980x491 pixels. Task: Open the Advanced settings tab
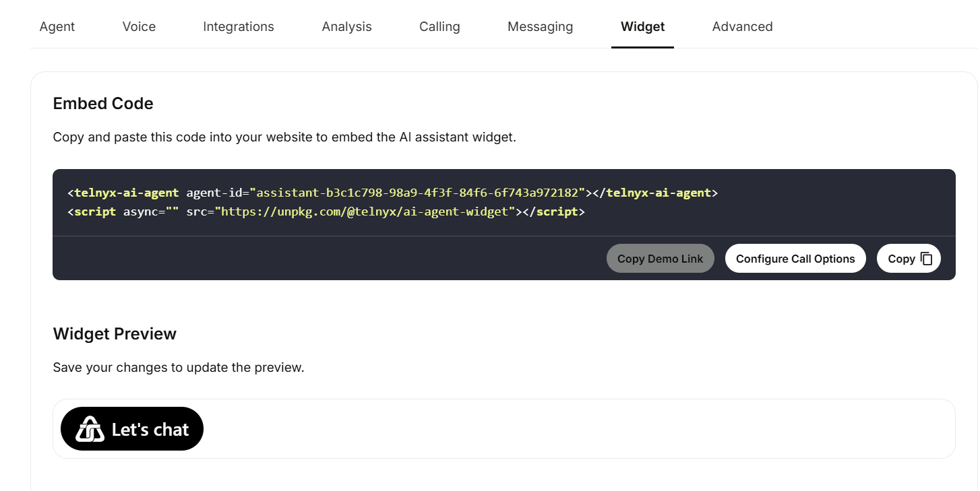(741, 26)
